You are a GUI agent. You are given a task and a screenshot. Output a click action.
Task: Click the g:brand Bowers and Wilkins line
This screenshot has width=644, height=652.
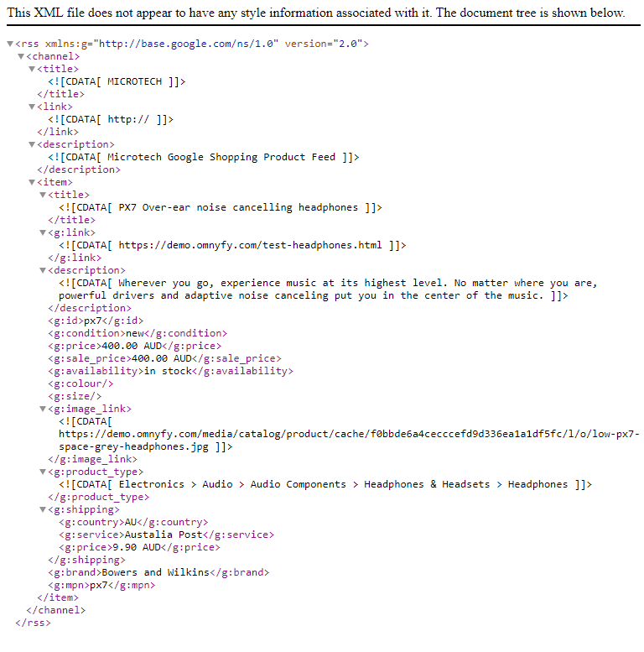158,572
